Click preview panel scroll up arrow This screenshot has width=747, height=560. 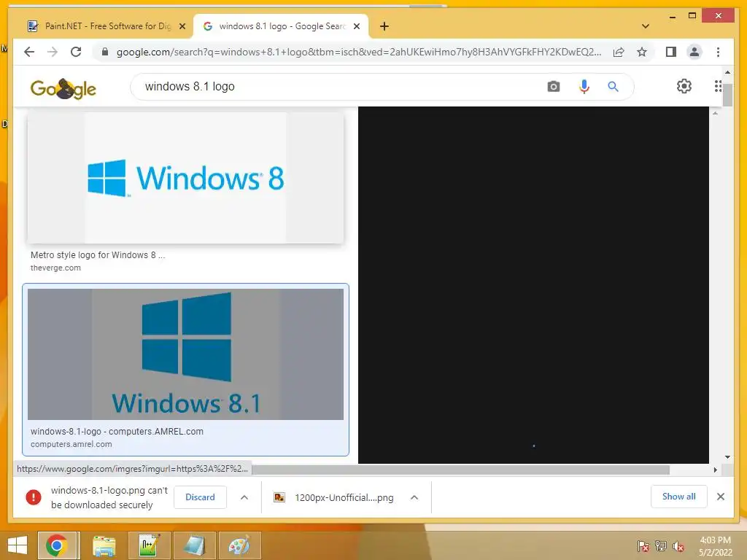point(715,113)
